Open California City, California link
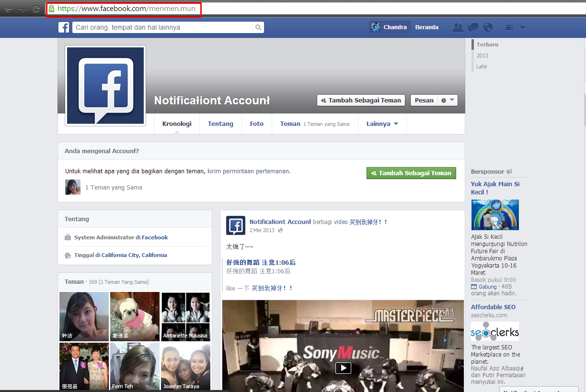The width and height of the screenshot is (586, 392). [x=134, y=255]
